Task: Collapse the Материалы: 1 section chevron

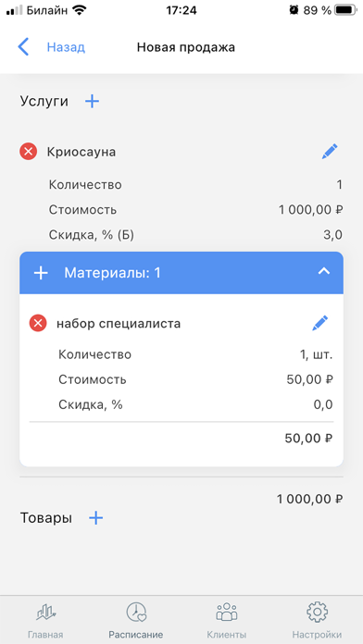Action: 324,271
